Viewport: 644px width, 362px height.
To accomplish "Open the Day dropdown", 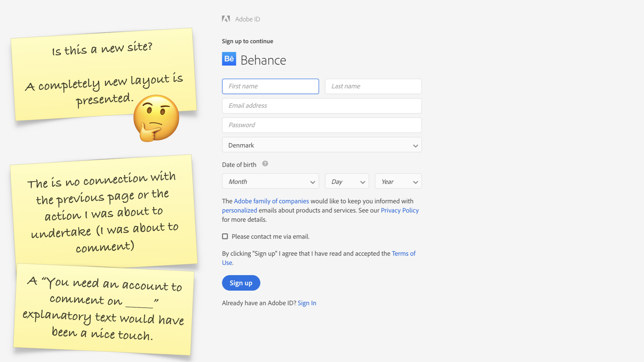I will 346,181.
